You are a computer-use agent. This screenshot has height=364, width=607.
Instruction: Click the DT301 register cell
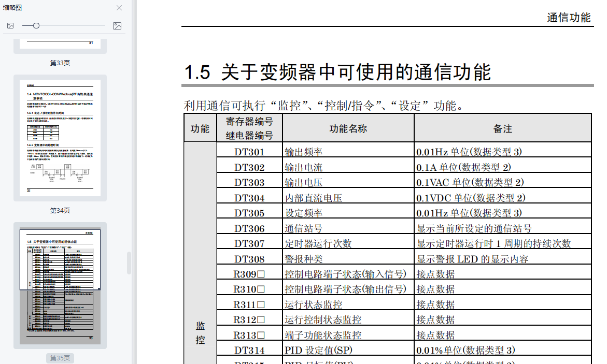[x=249, y=152]
